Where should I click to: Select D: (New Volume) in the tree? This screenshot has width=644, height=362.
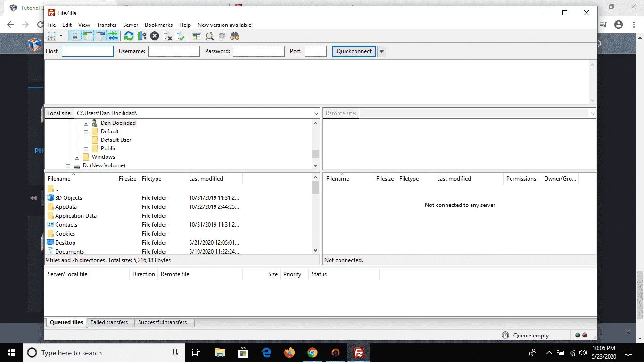click(x=104, y=165)
